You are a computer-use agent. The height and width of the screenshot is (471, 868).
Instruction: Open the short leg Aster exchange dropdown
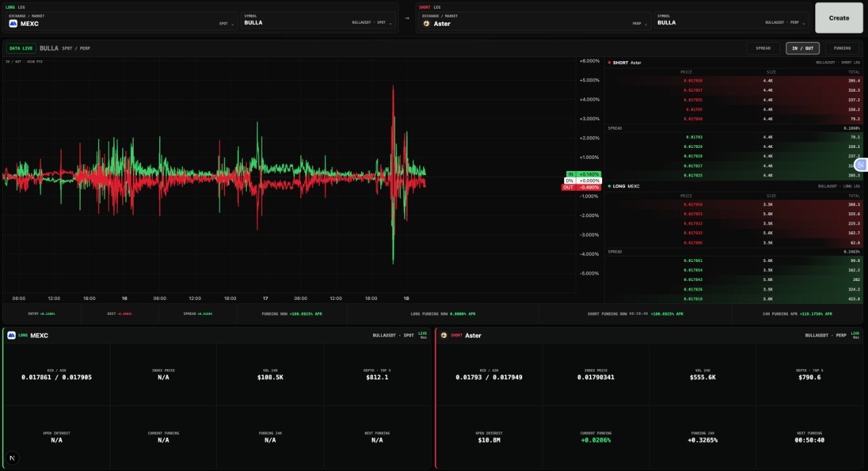click(x=534, y=21)
